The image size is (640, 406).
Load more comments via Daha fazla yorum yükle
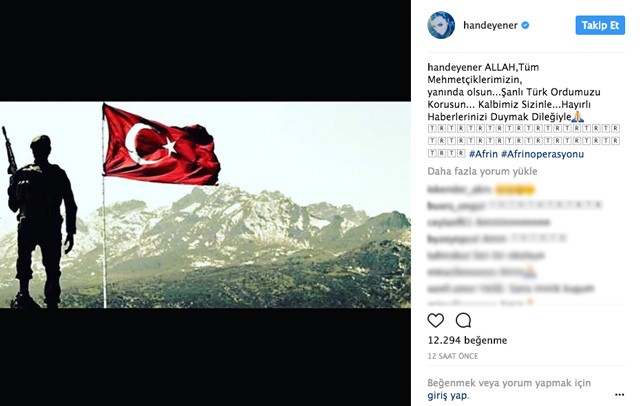click(482, 171)
